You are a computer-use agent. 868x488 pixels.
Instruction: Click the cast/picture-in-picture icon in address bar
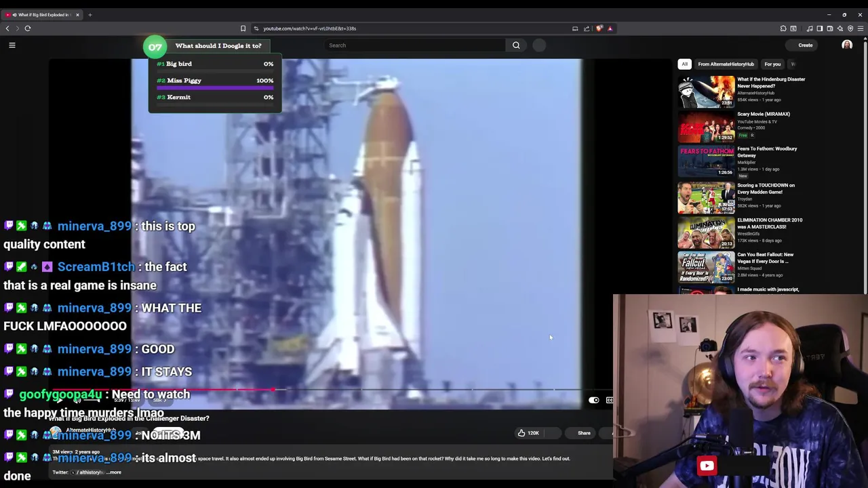pyautogui.click(x=575, y=28)
